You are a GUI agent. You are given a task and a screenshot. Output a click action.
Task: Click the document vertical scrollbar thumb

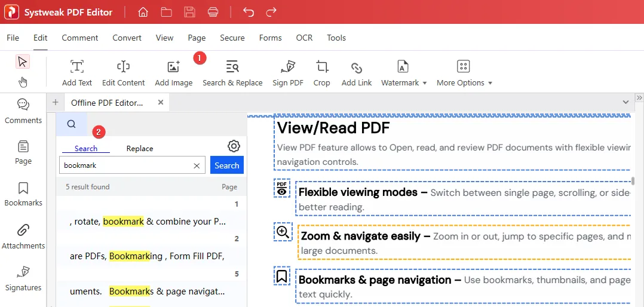coord(633,180)
